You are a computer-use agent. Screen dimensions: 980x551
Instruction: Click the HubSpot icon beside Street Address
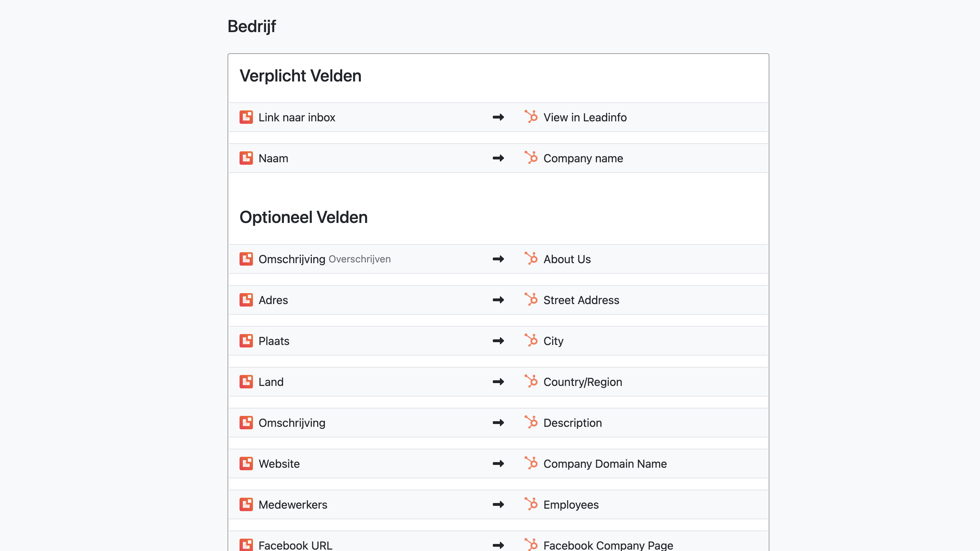(531, 299)
